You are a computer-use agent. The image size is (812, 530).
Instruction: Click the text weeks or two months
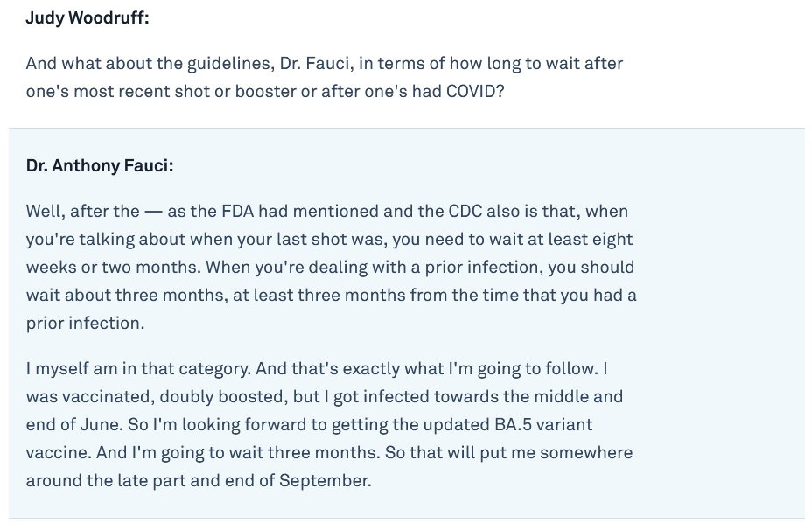coord(113,267)
